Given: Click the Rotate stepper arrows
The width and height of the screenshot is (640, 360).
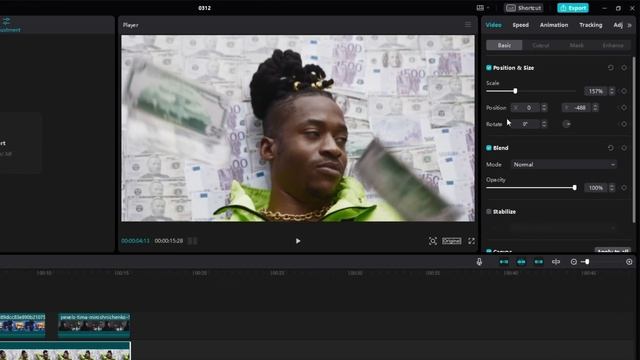Looking at the screenshot, I should [x=544, y=124].
